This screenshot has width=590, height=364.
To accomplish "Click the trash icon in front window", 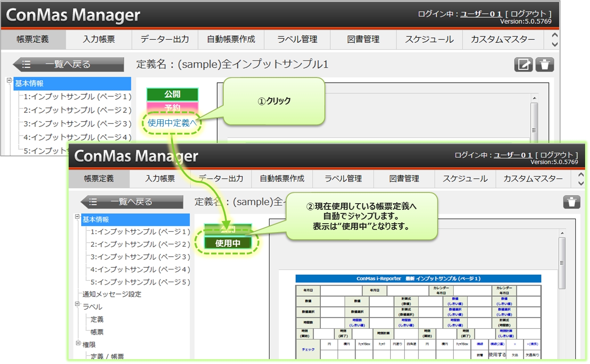I will pos(571,202).
